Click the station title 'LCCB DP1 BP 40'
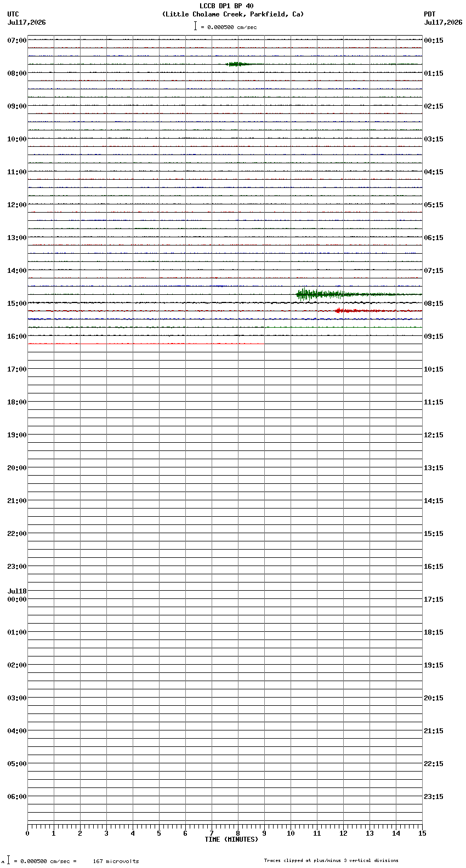 click(x=226, y=6)
